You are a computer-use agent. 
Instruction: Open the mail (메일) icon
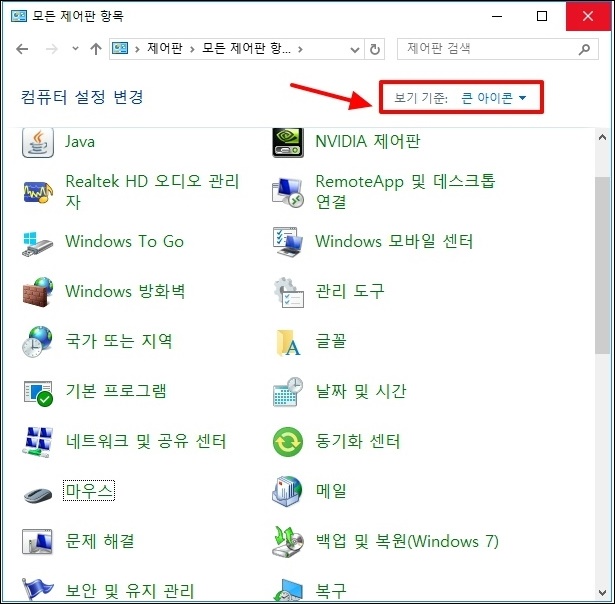[288, 491]
